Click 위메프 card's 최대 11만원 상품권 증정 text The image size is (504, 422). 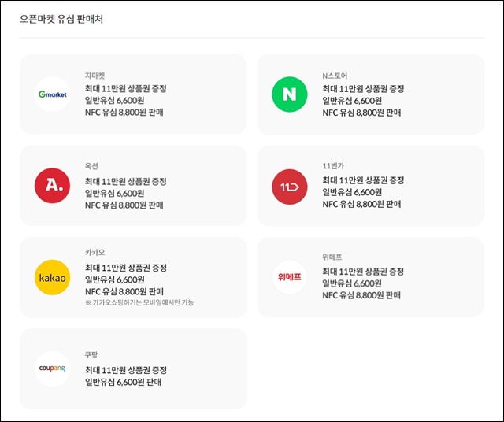[363, 272]
